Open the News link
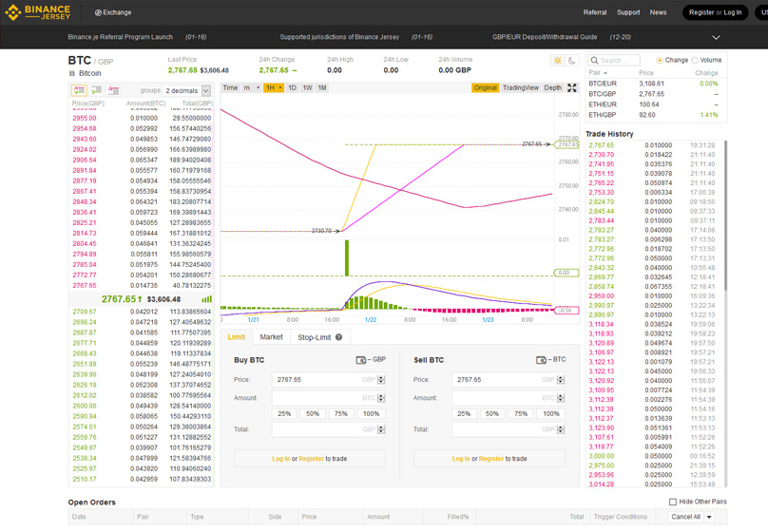 pos(658,12)
